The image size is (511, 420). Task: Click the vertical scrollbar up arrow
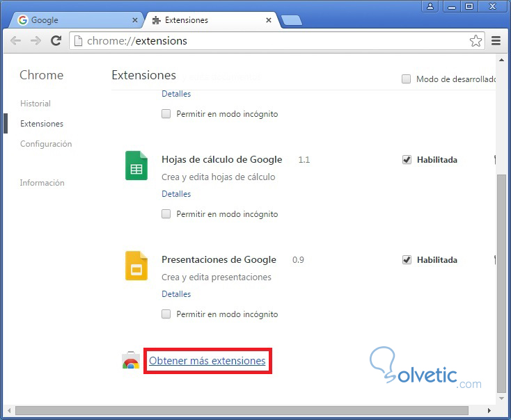(x=501, y=60)
